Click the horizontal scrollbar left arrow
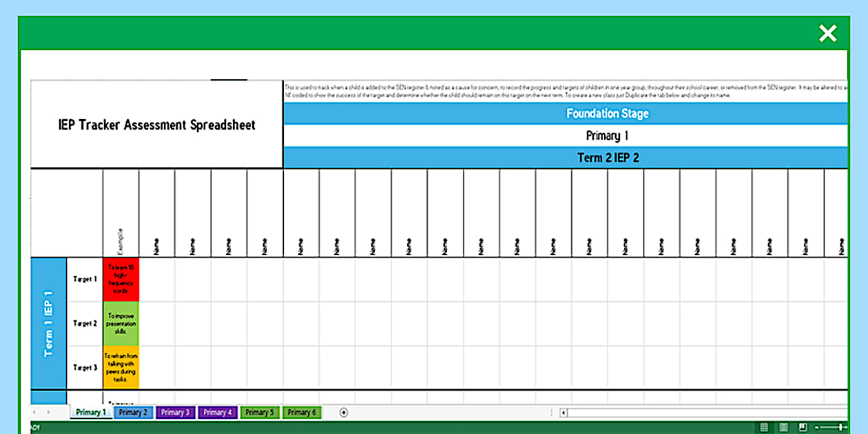 pos(562,413)
